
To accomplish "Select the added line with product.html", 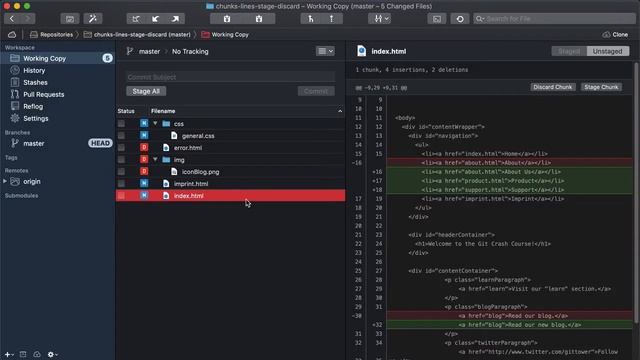I will (510, 181).
